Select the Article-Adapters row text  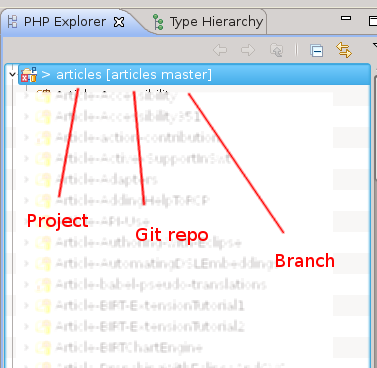pyautogui.click(x=106, y=180)
